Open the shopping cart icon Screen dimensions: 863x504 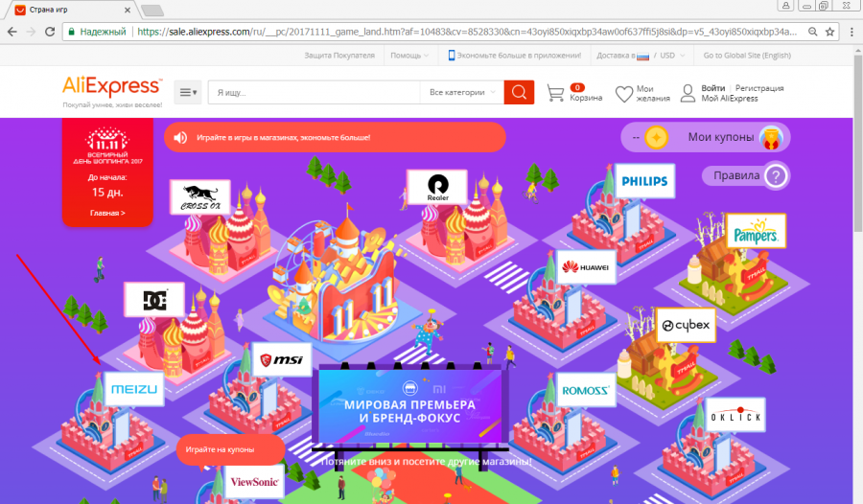(x=555, y=93)
